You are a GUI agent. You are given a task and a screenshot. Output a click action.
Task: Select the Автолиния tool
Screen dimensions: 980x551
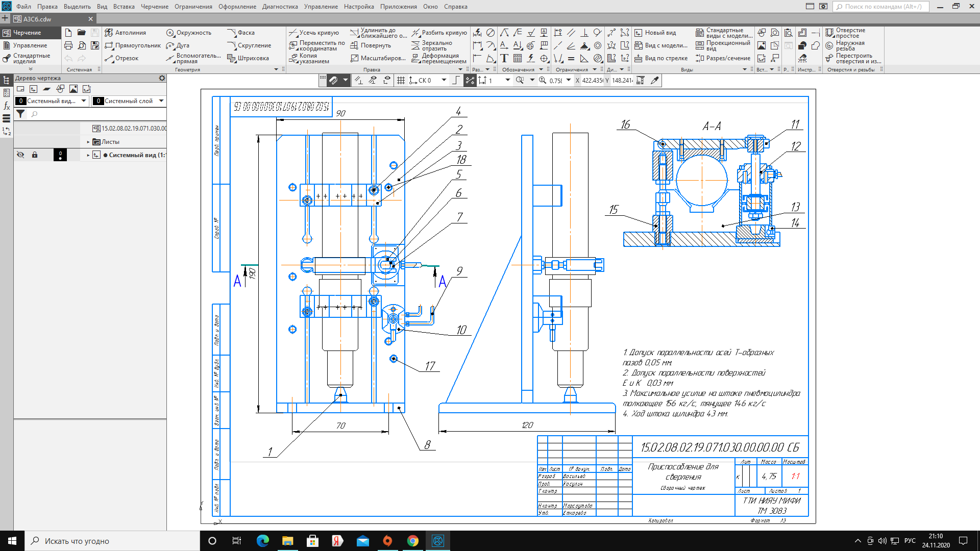click(125, 33)
